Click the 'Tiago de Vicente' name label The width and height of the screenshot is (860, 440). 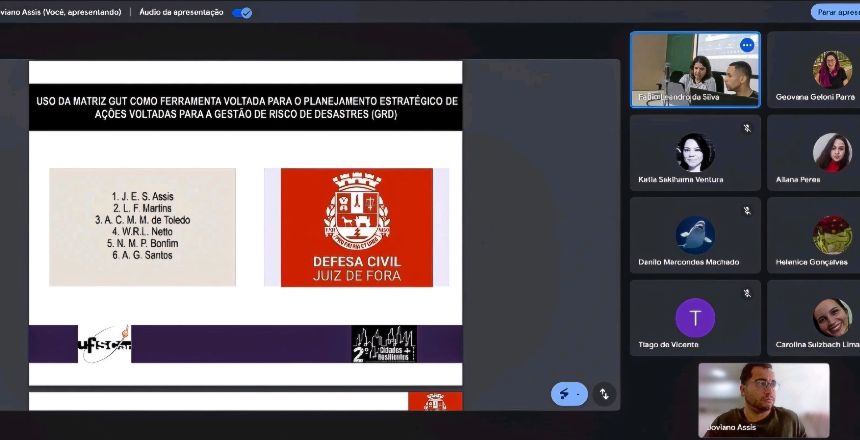[669, 345]
